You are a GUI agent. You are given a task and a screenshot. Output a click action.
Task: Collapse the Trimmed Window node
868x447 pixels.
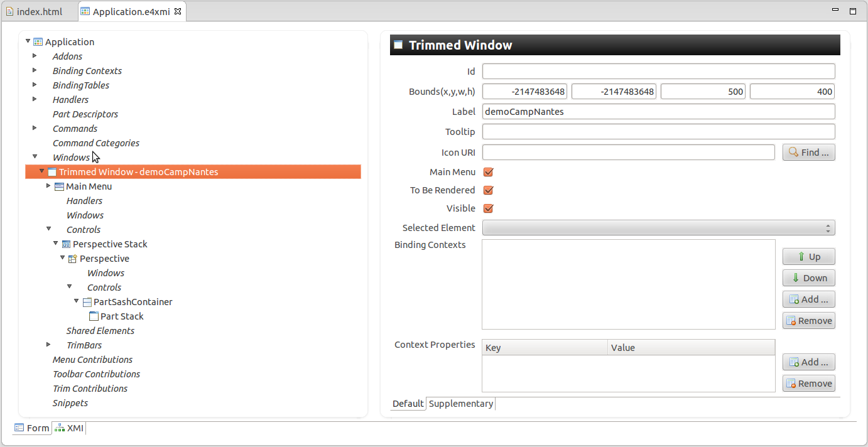tap(42, 171)
